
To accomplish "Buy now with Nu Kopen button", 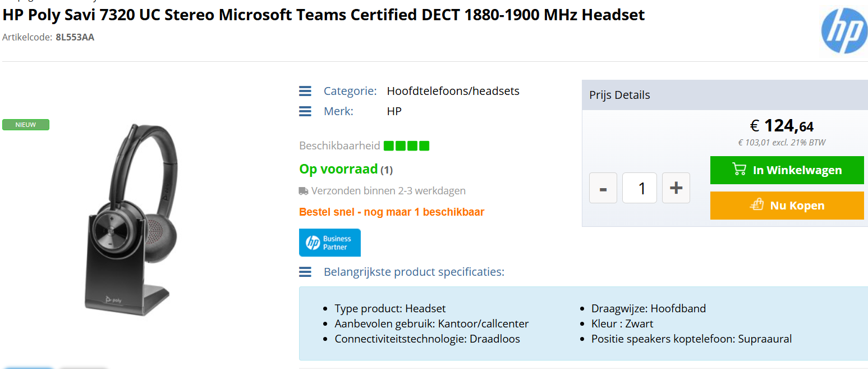I will pos(787,206).
